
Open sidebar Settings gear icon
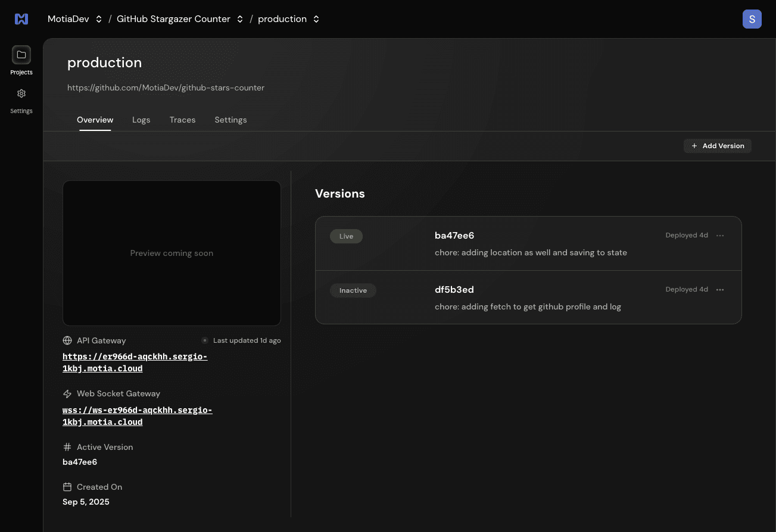pyautogui.click(x=21, y=93)
